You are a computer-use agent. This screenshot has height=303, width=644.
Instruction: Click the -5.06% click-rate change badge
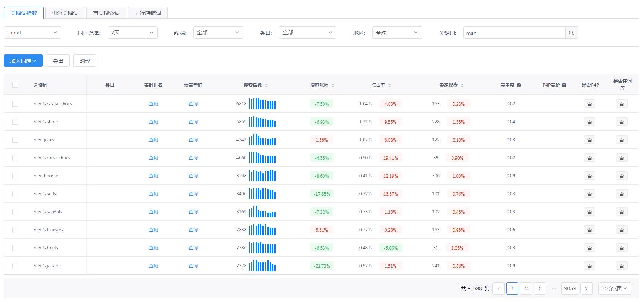tap(391, 248)
